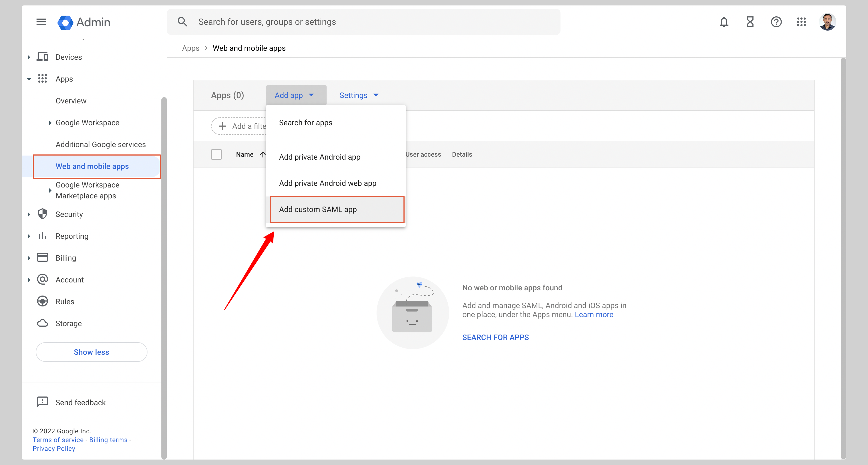Open the Learn more link
The image size is (868, 465).
pos(594,314)
